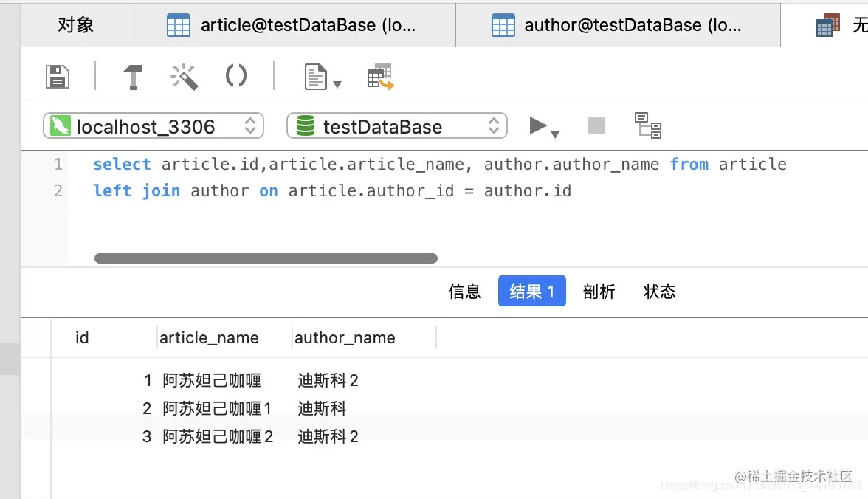Screen dimensions: 868x499
Task: Click the text document icon in toolbar
Action: tap(316, 77)
